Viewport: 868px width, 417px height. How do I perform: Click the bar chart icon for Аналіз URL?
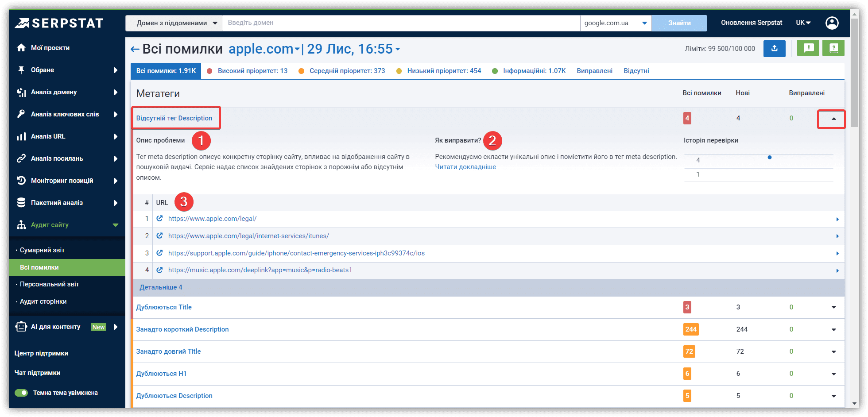click(x=21, y=136)
